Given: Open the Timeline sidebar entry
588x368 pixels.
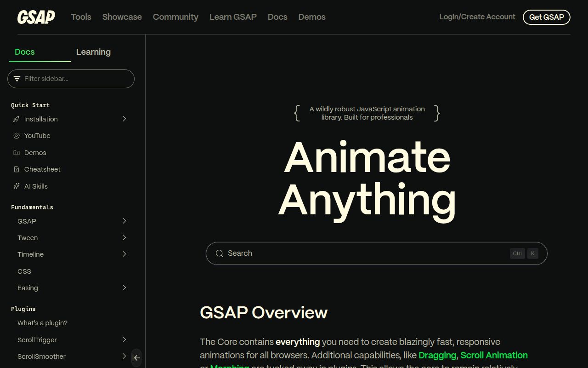Looking at the screenshot, I should [x=30, y=254].
